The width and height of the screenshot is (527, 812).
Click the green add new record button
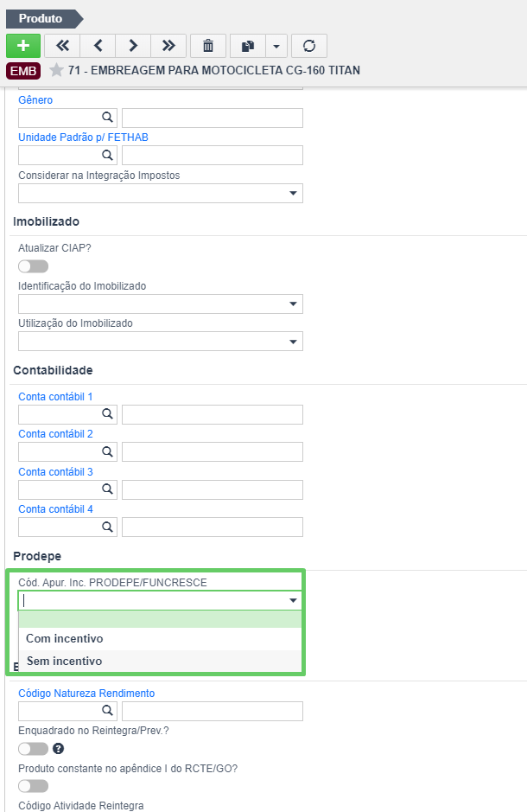click(23, 46)
